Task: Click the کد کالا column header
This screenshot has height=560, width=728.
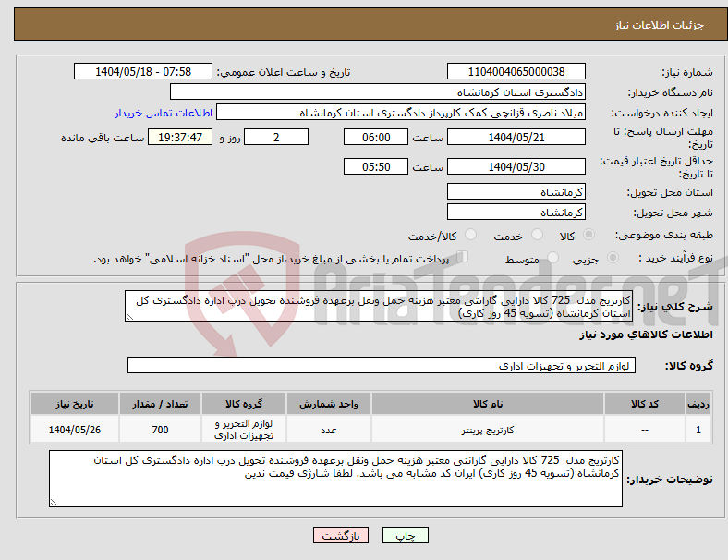Action: click(x=645, y=404)
